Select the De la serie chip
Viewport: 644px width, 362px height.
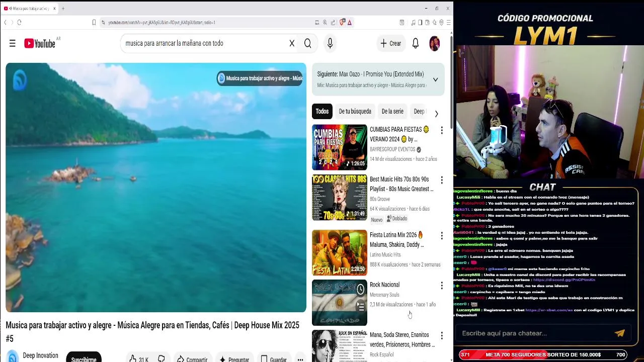[x=392, y=112]
